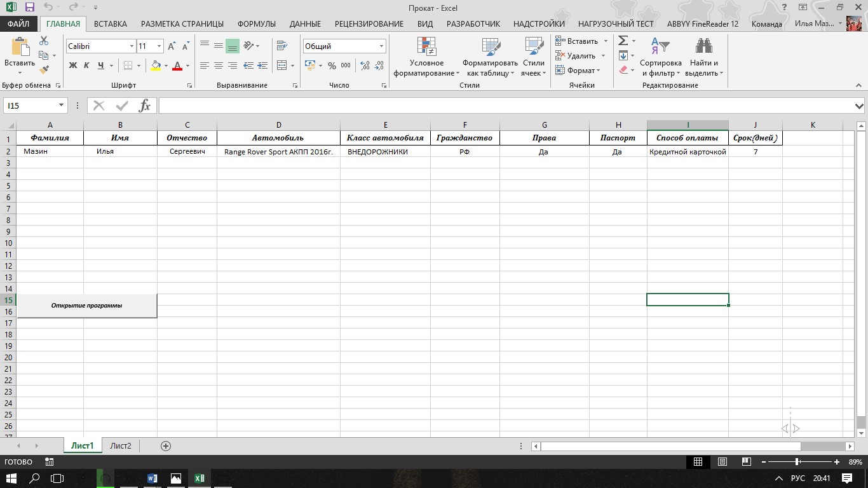Open the Форматировать как таблицу gallery
The image size is (868, 488).
490,57
